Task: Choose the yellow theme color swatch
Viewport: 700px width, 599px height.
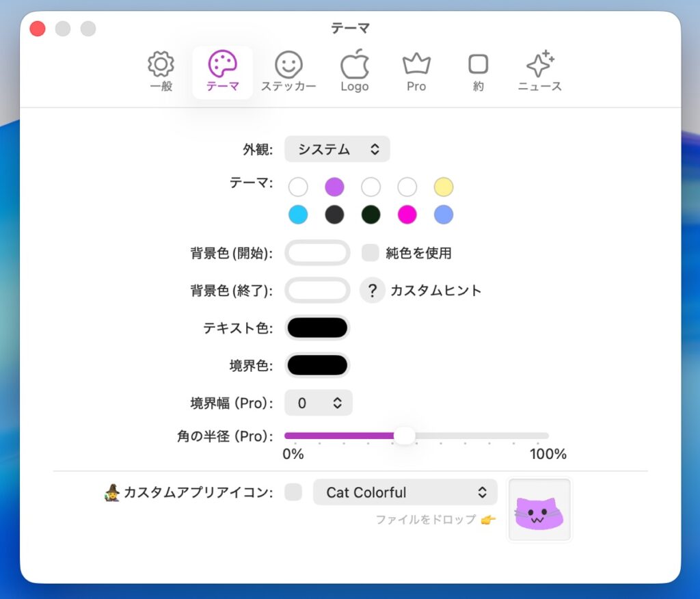Action: 444,187
